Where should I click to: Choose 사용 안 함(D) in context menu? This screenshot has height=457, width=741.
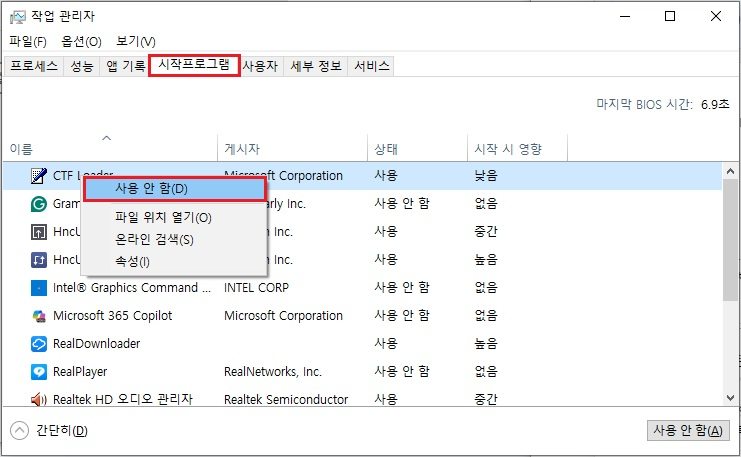tap(174, 189)
